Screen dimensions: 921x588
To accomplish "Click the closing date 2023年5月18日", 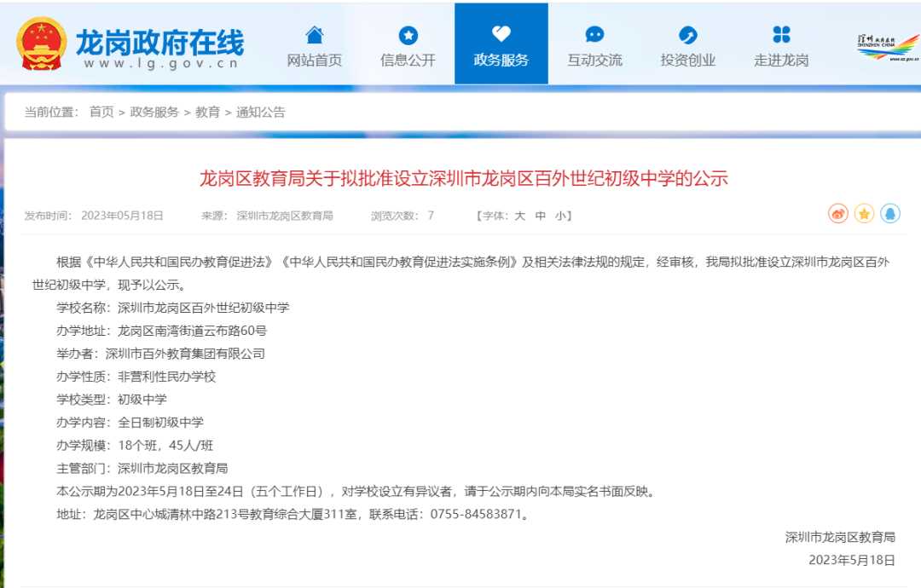I will (x=852, y=561).
